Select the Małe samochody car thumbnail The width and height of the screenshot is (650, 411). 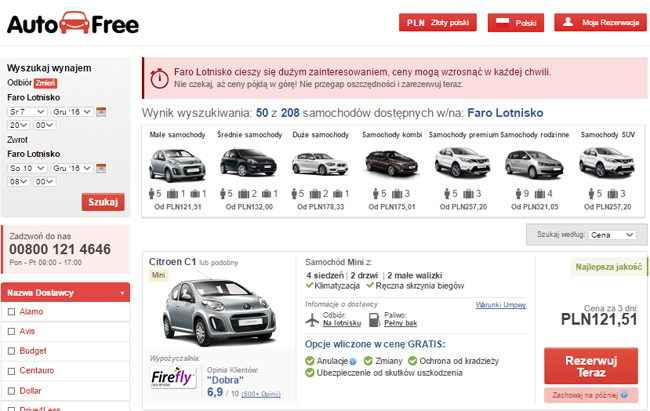(177, 165)
